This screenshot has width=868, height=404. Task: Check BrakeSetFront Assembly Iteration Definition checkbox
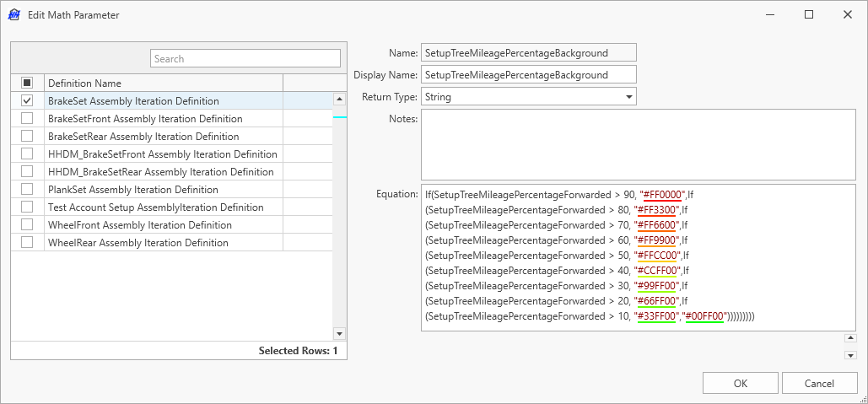pyautogui.click(x=27, y=118)
